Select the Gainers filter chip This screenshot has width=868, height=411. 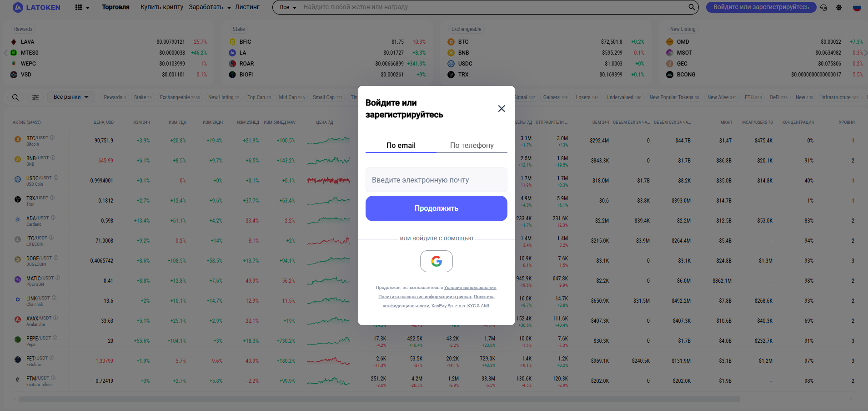[555, 97]
